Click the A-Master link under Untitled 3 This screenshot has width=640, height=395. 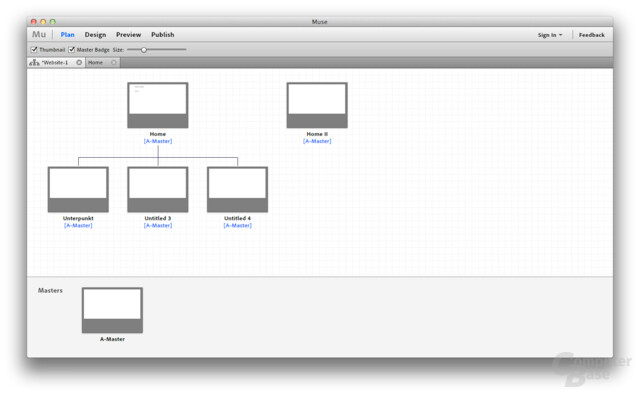pyautogui.click(x=158, y=226)
